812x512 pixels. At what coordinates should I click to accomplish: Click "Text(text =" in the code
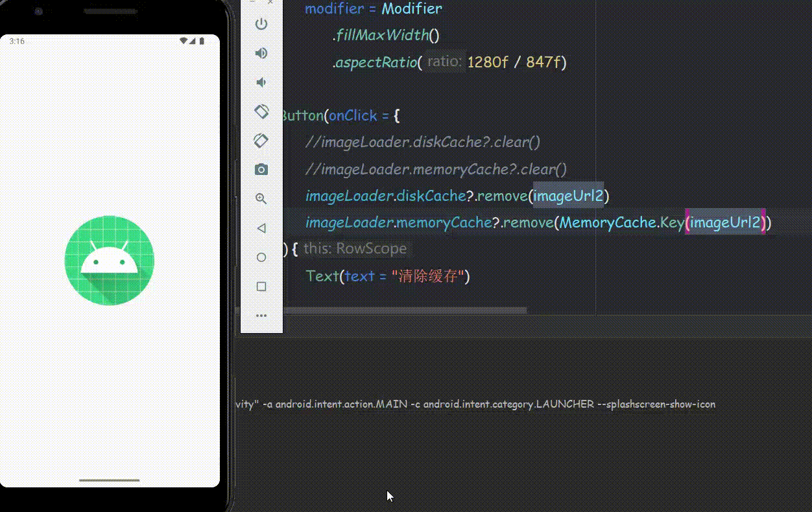tap(347, 277)
